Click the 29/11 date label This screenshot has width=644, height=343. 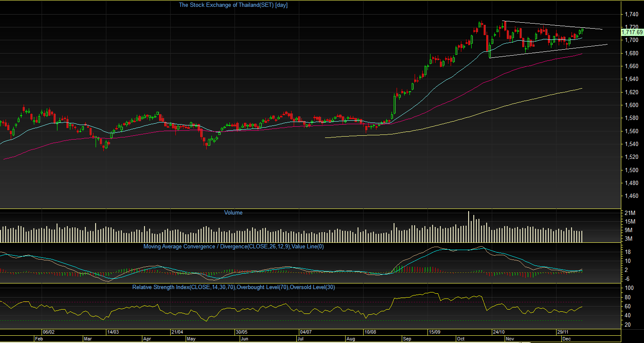coord(563,332)
